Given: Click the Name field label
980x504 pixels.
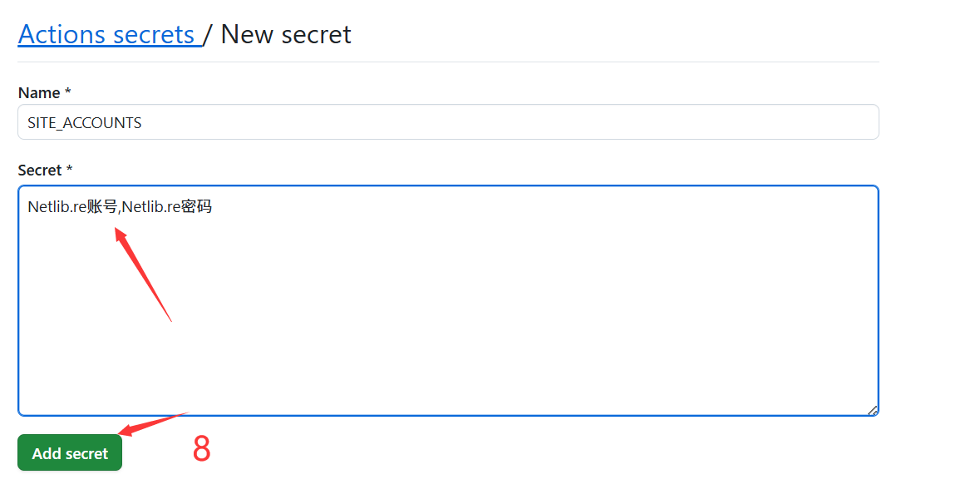Looking at the screenshot, I should [39, 93].
